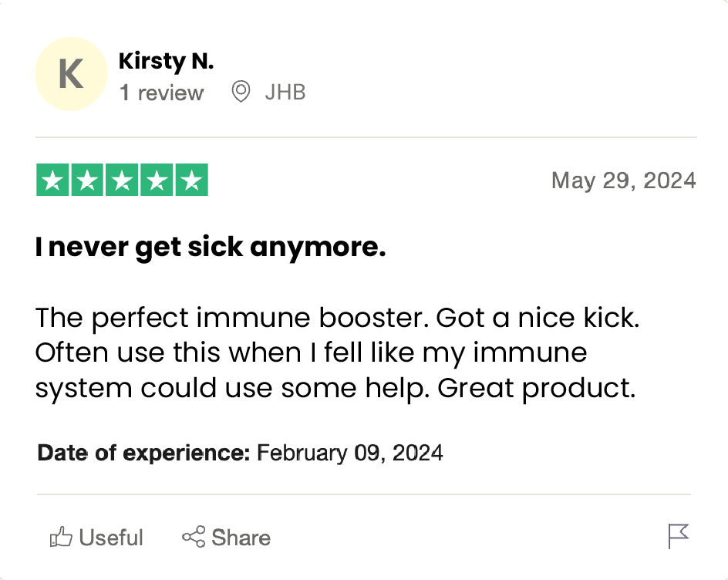Select the third green rating star
The height and width of the screenshot is (580, 728).
122,180
